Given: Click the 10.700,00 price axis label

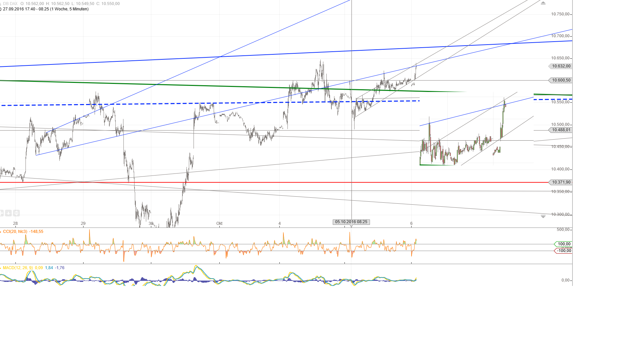Looking at the screenshot, I should pos(560,36).
